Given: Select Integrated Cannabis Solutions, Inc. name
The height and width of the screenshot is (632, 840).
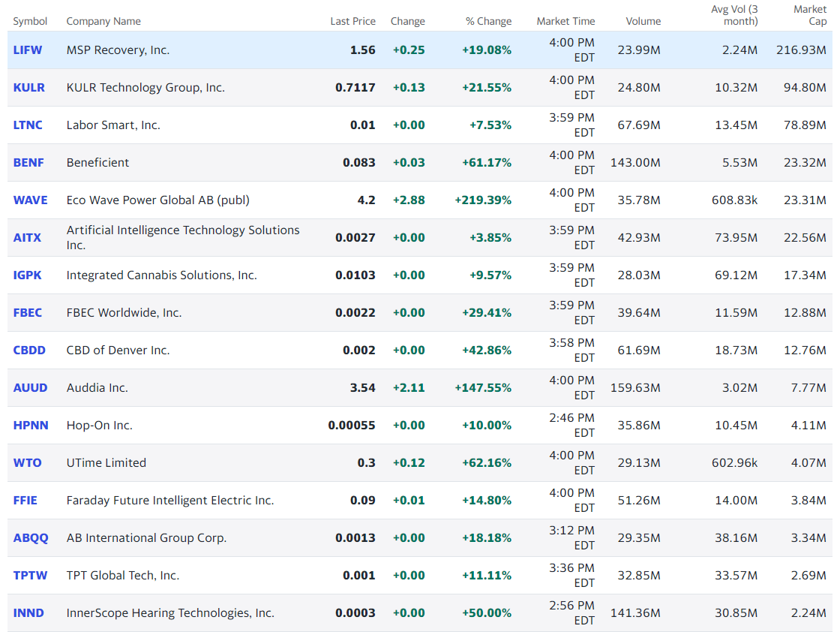Looking at the screenshot, I should point(162,275).
